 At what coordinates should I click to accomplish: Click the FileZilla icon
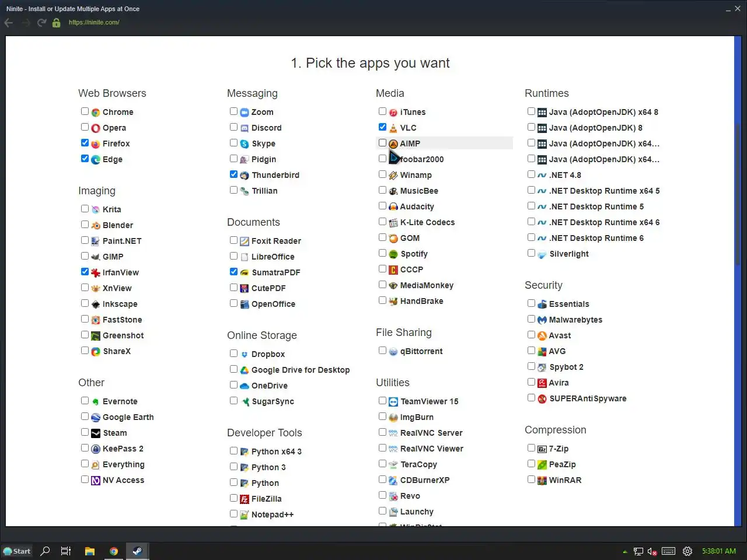245,499
